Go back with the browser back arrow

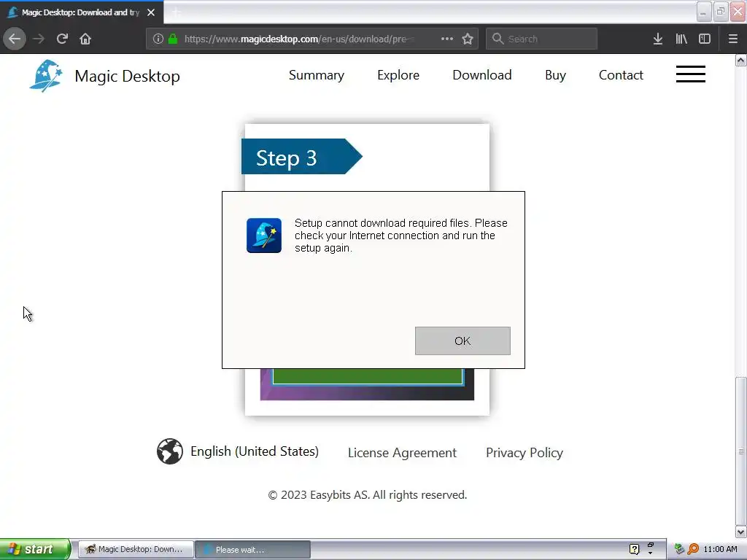tap(15, 39)
